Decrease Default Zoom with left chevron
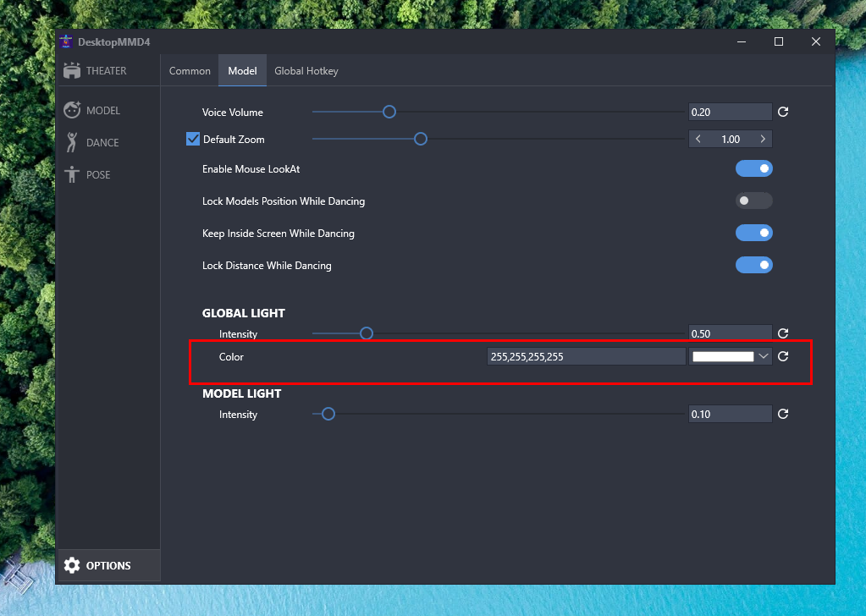This screenshot has height=616, width=866. pyautogui.click(x=698, y=139)
